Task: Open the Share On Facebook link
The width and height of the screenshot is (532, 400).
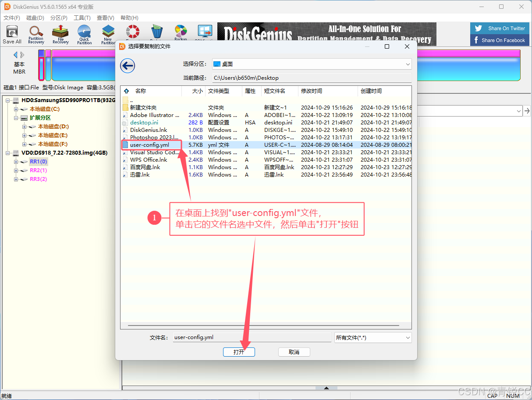Action: pyautogui.click(x=500, y=40)
